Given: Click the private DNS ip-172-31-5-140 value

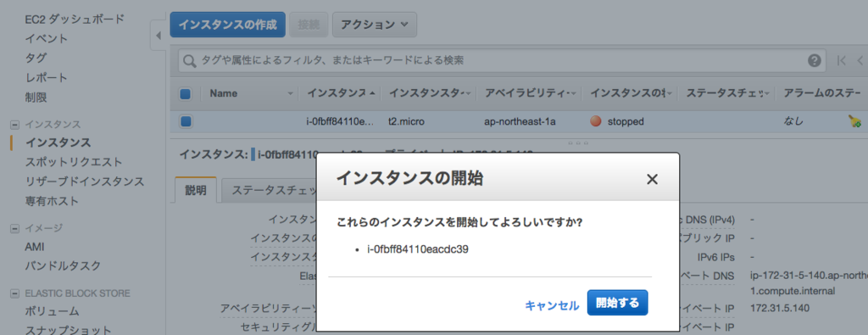Looking at the screenshot, I should click(x=809, y=283).
